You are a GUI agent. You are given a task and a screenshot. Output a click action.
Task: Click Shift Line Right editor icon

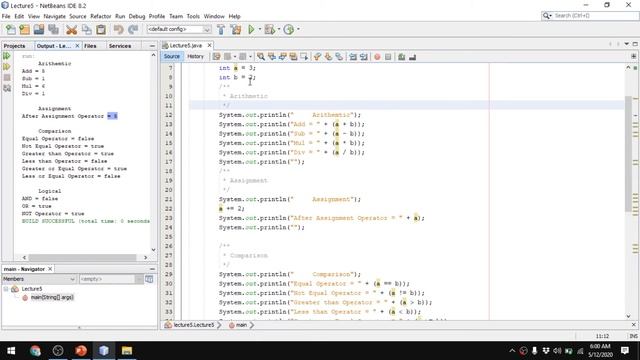click(364, 57)
